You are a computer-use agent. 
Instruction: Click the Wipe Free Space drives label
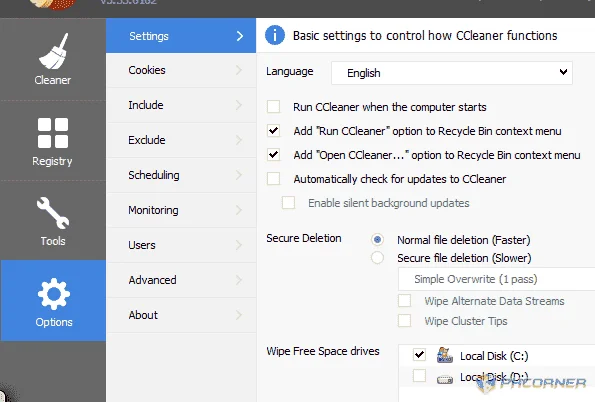[323, 351]
